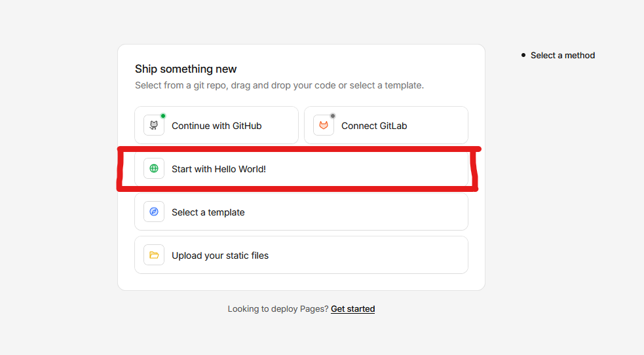
Task: Click Looking to deploy Pages? text
Action: [x=278, y=309]
